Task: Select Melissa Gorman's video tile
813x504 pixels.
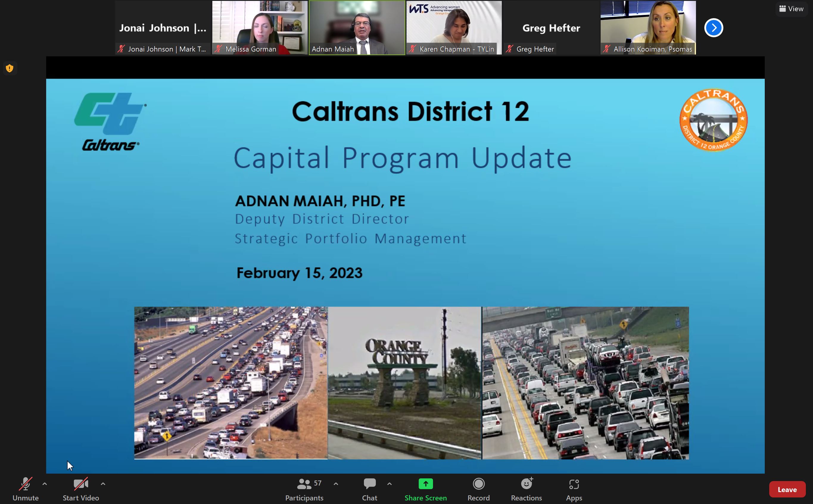Action: (260, 28)
